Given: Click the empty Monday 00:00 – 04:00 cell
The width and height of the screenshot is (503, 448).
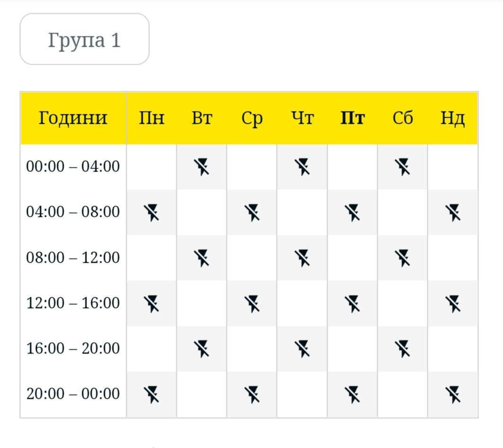Looking at the screenshot, I should tap(151, 167).
